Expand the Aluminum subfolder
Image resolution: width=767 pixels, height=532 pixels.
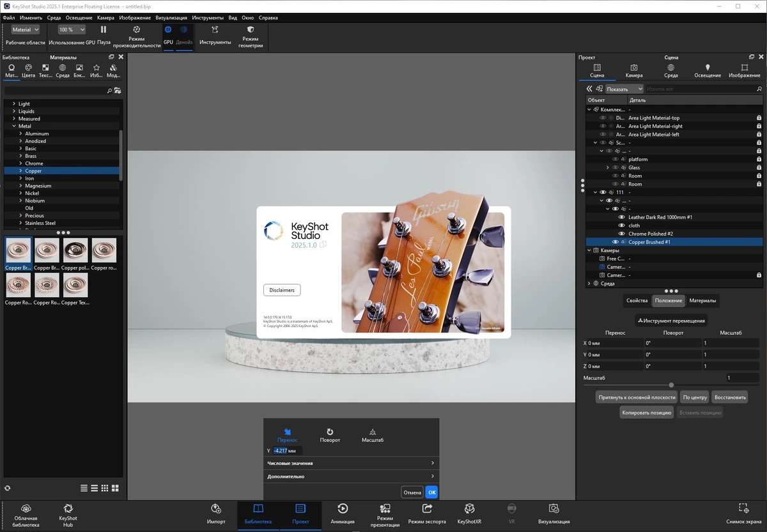pyautogui.click(x=20, y=133)
